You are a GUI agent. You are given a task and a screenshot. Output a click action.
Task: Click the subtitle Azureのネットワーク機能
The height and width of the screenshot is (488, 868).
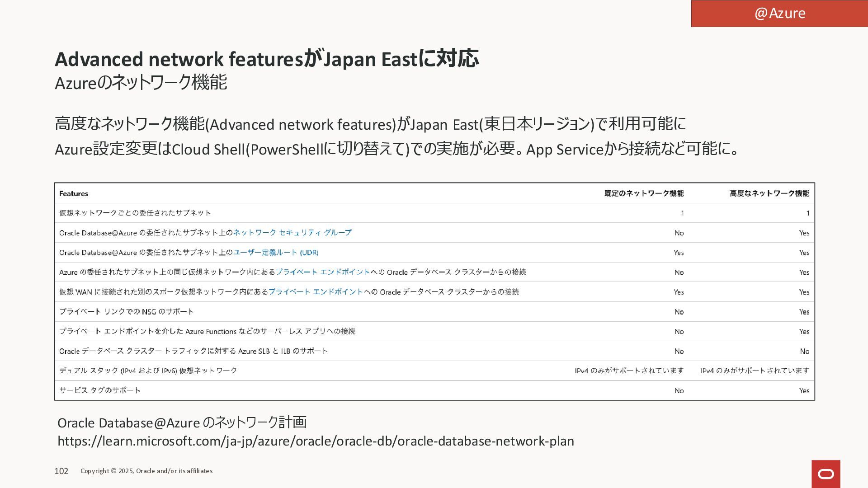tap(141, 83)
